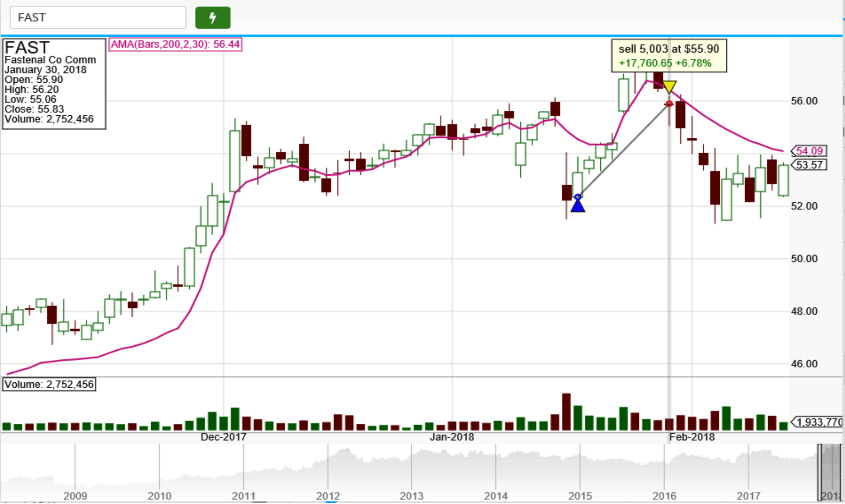Click the green lightning bolt button

click(x=213, y=17)
